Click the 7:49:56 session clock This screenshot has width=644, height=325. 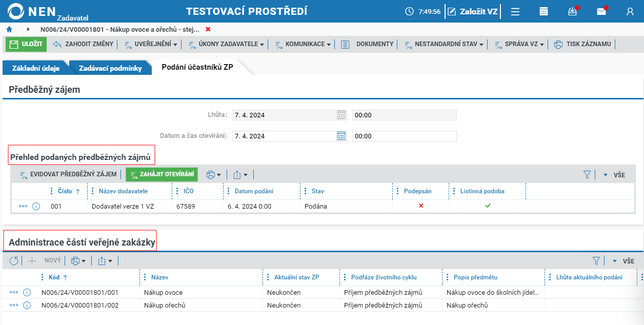[422, 11]
